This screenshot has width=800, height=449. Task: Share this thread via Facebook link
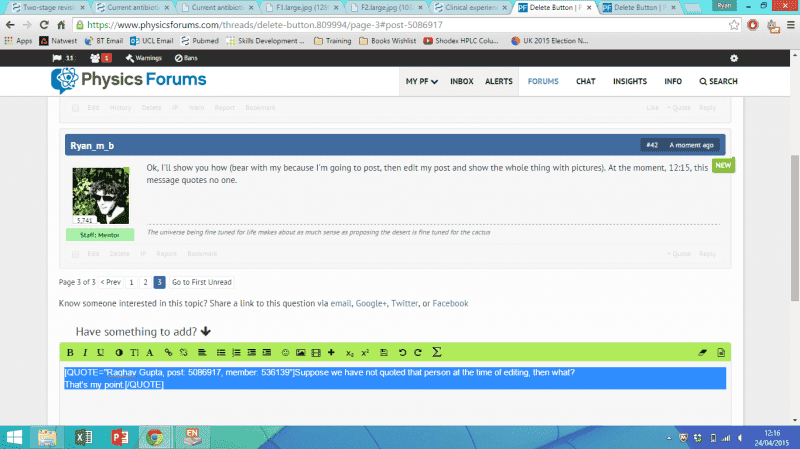[450, 304]
